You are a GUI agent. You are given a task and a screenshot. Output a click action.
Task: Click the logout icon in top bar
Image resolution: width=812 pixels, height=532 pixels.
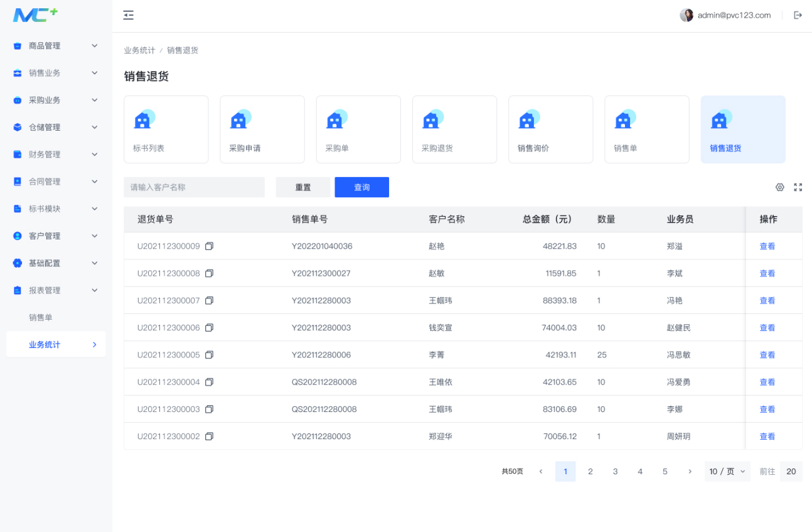click(798, 15)
